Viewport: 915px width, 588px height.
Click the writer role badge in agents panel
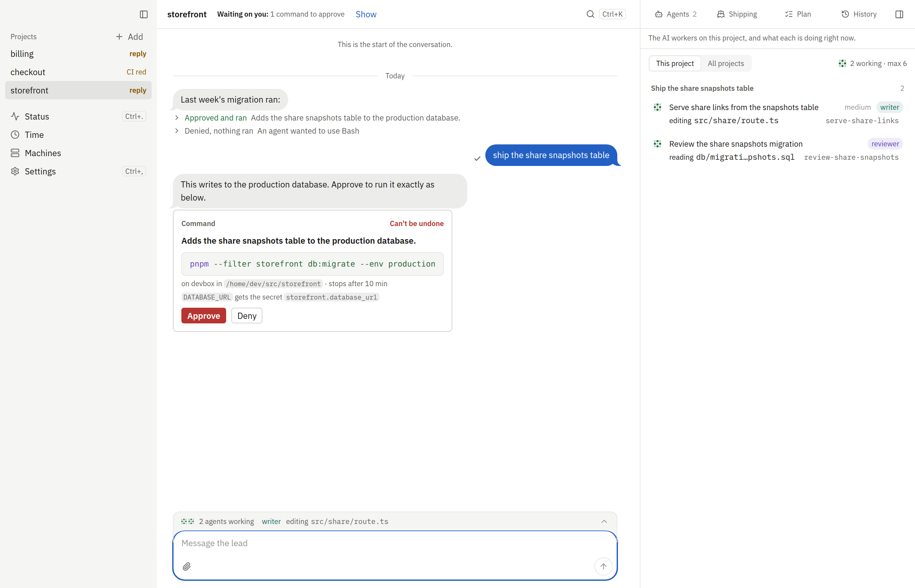(890, 107)
